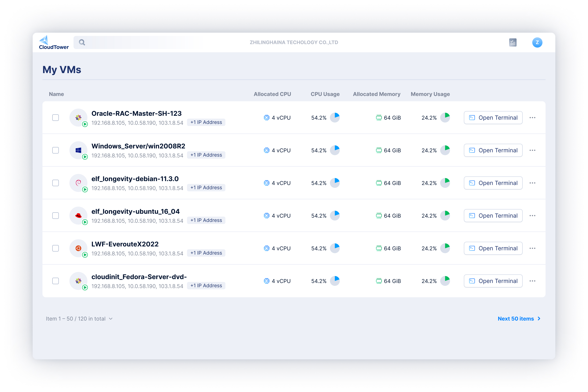Click CPU usage pie of LWF-EverouteX2022
Image resolution: width=588 pixels, height=392 pixels.
pos(335,248)
